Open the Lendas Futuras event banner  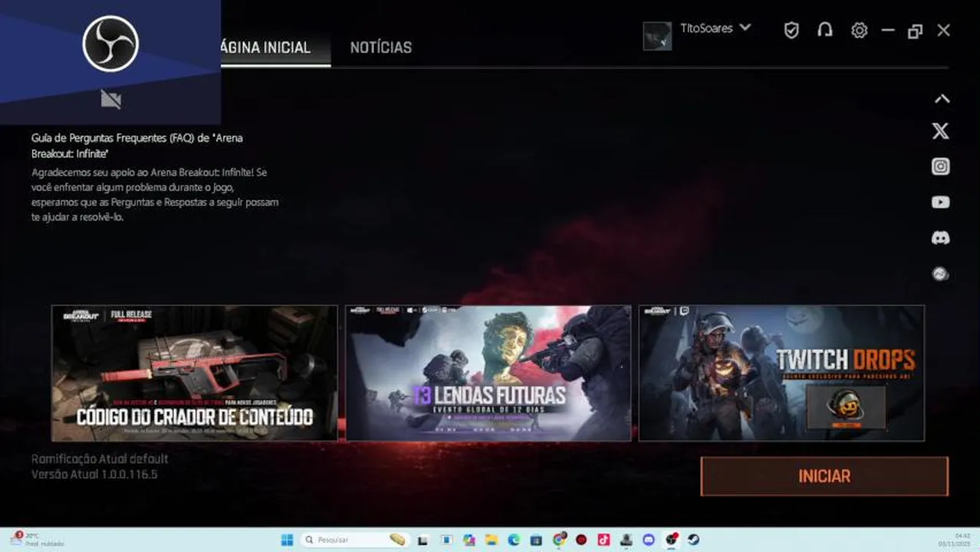pyautogui.click(x=488, y=373)
